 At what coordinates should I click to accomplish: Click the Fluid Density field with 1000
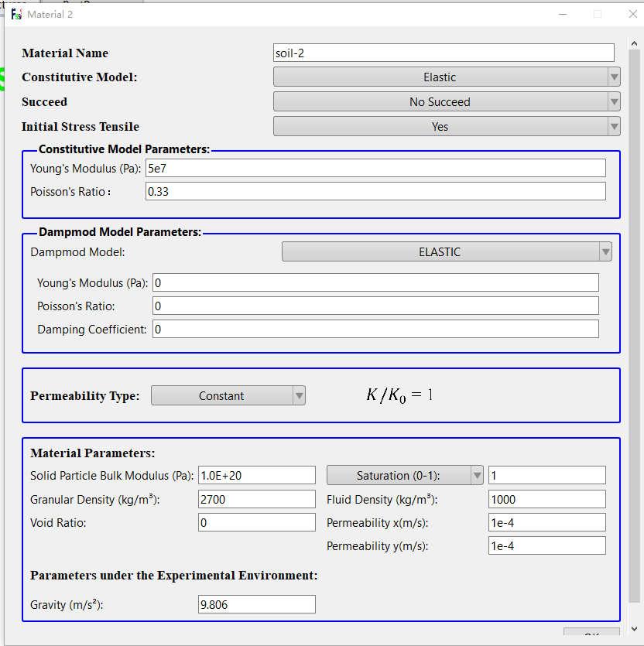547,499
